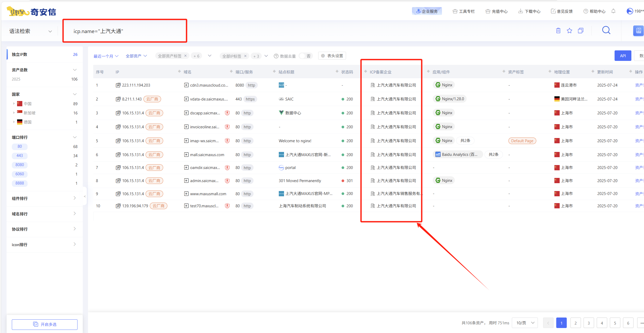Click the Nginx icon in row 1
This screenshot has width=644, height=333.
[x=438, y=85]
